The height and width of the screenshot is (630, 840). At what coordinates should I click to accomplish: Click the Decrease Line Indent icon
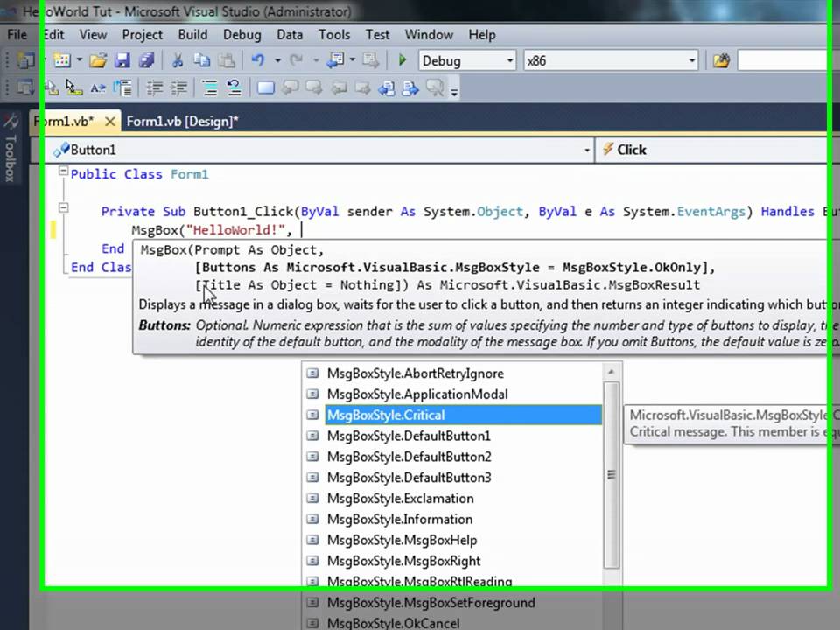155,87
